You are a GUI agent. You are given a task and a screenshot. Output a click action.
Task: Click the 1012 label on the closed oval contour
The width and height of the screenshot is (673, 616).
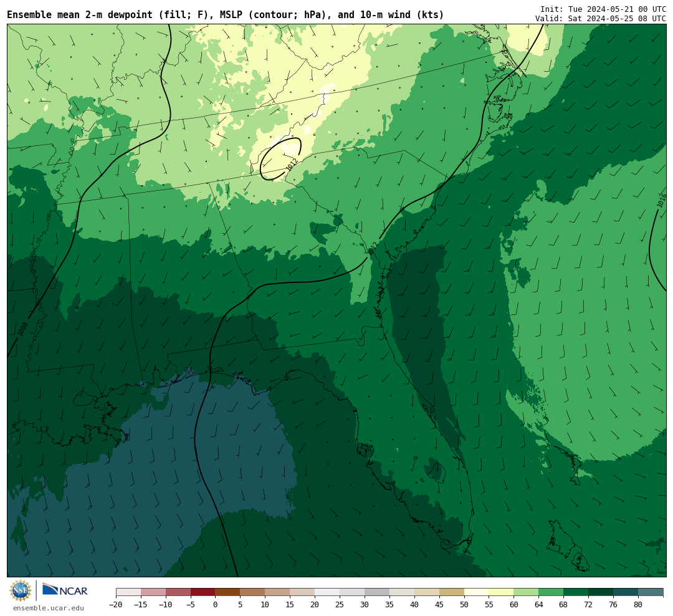pos(292,164)
